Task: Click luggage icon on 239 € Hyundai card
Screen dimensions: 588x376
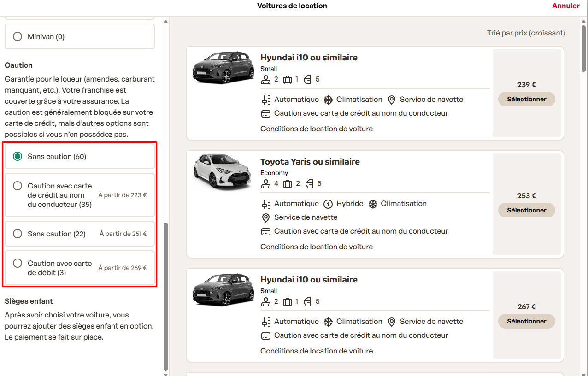Action: 288,79
